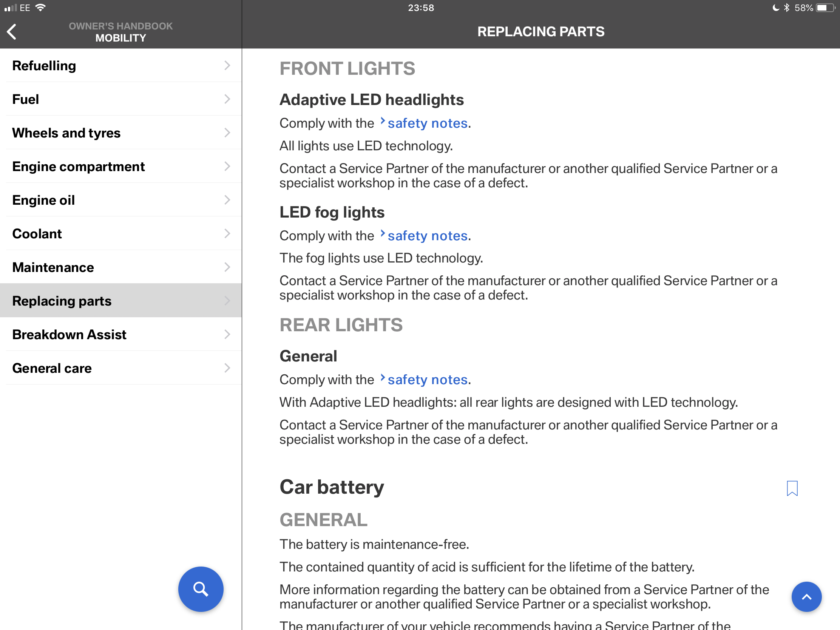This screenshot has height=630, width=840.
Task: Tap the Car battery heading
Action: click(x=332, y=487)
